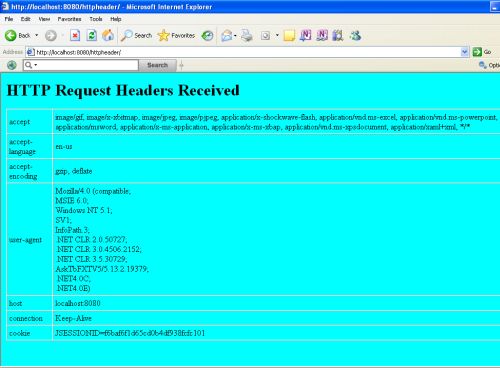The width and height of the screenshot is (500, 368).
Task: Click the 'AskTbFXTV5/5.13.2.19379;' line
Action: [102, 269]
